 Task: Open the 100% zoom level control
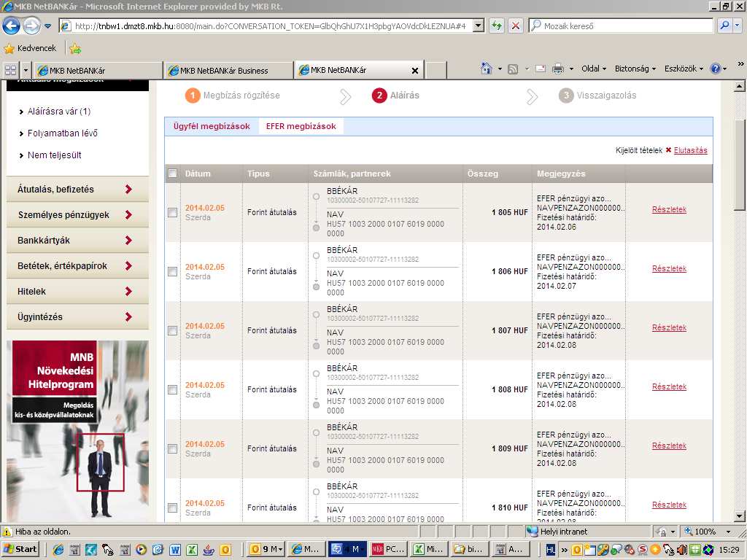(707, 532)
